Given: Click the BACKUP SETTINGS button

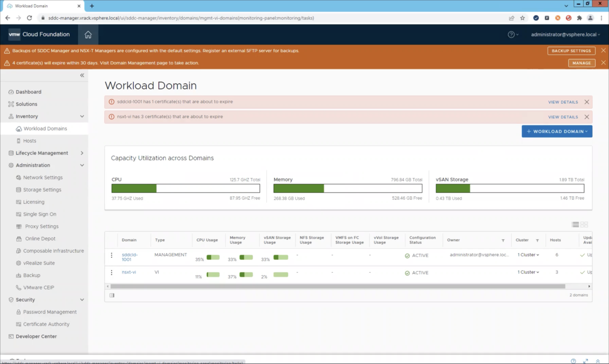Looking at the screenshot, I should (x=571, y=50).
